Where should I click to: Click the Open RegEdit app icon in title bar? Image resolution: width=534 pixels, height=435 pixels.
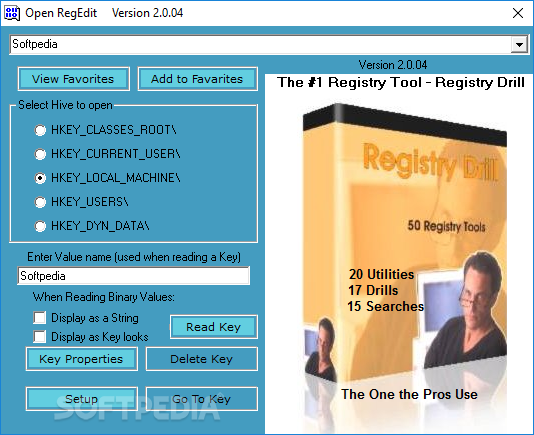[x=12, y=13]
